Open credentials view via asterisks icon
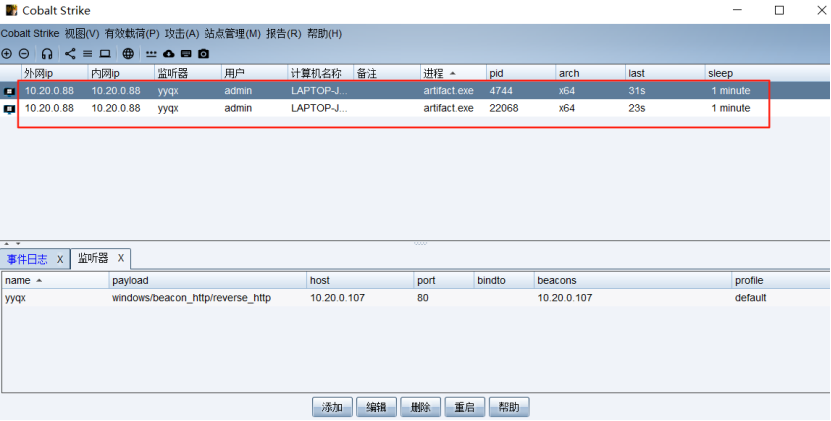Image resolution: width=831 pixels, height=421 pixels. pyautogui.click(x=152, y=54)
